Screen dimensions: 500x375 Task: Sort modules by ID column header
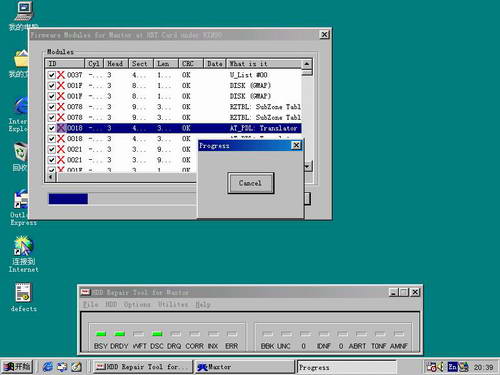click(x=64, y=63)
